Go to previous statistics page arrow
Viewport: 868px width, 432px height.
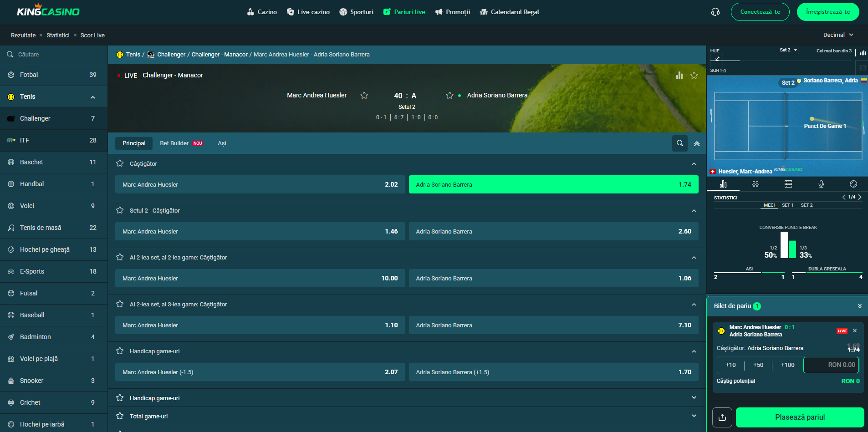point(844,197)
